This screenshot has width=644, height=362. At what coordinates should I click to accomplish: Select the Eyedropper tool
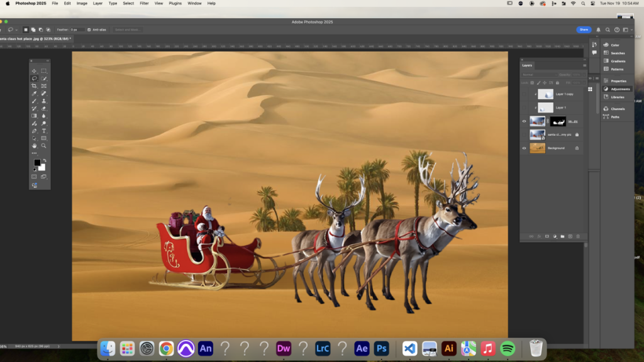click(34, 94)
